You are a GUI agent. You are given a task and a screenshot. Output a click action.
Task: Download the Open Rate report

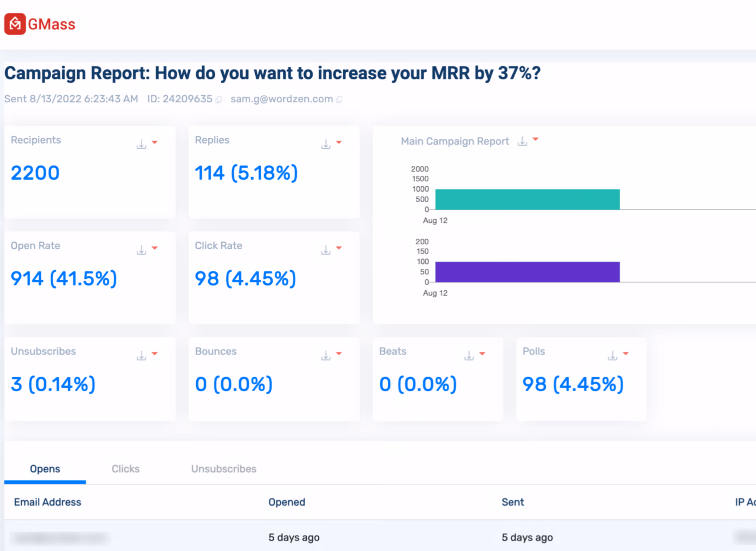point(142,250)
